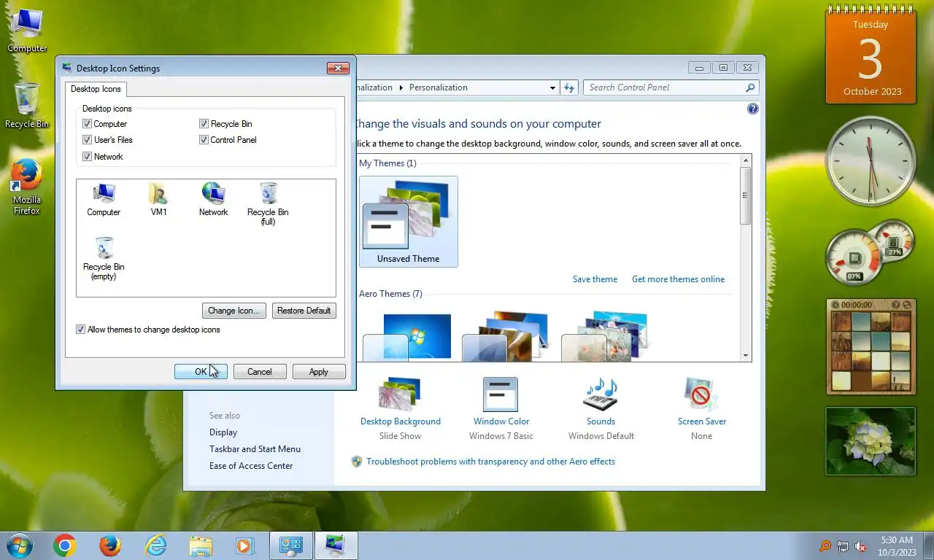The height and width of the screenshot is (560, 934).
Task: Uncheck the User's Files checkbox
Action: [x=88, y=140]
